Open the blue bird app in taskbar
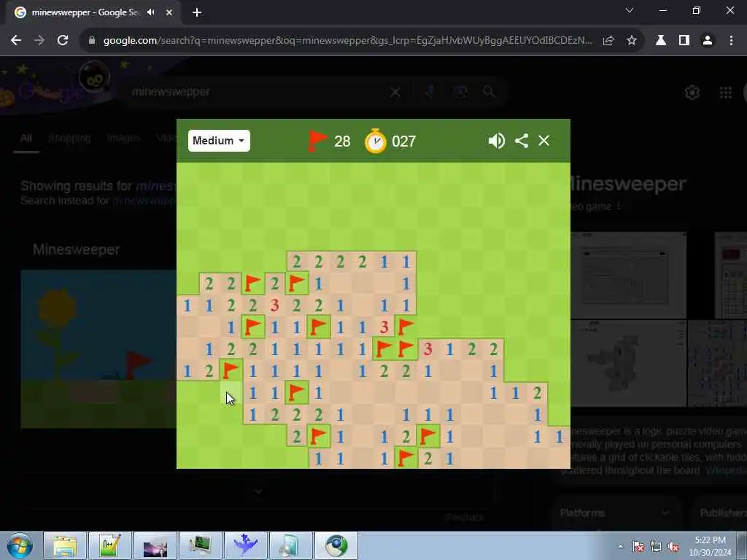The height and width of the screenshot is (560, 747). pos(245,545)
